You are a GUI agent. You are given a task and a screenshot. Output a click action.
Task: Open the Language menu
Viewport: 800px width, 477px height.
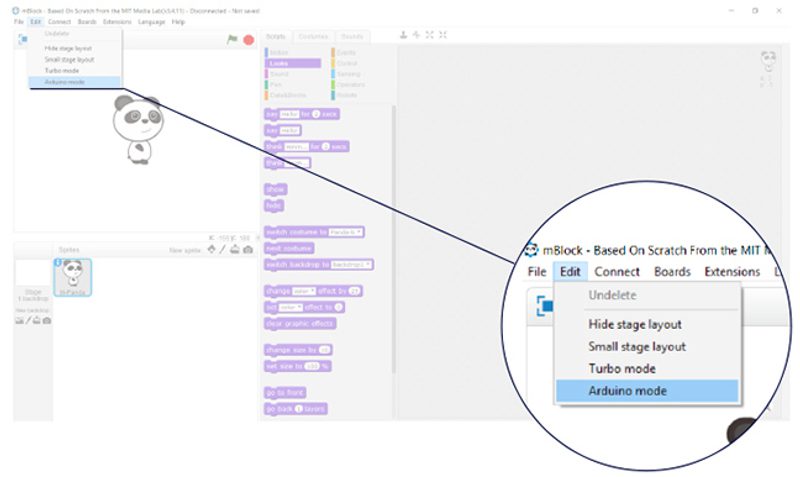pos(152,22)
